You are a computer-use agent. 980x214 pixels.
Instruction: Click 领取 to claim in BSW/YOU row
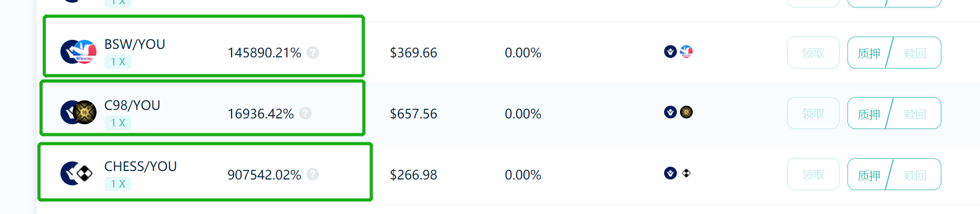point(813,53)
